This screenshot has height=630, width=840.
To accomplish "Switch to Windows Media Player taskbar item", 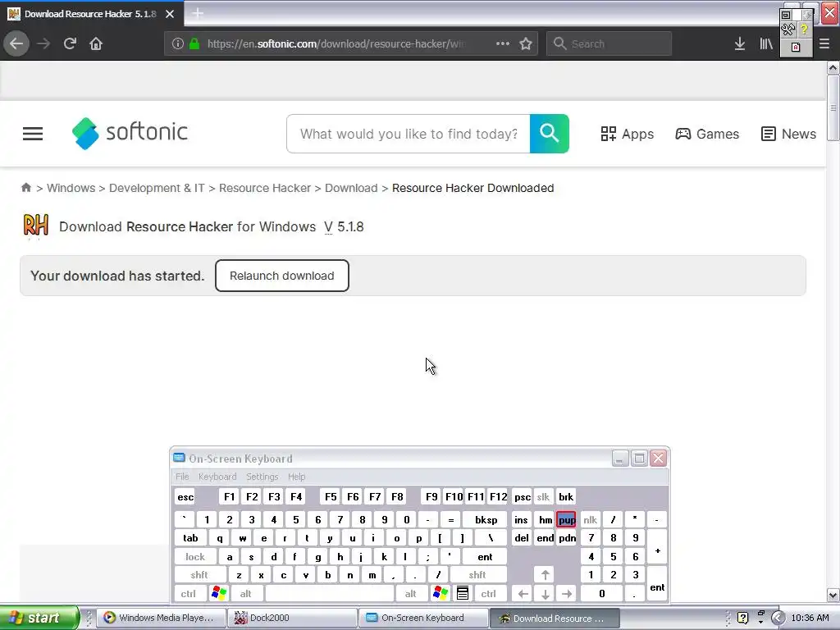I will [x=160, y=618].
